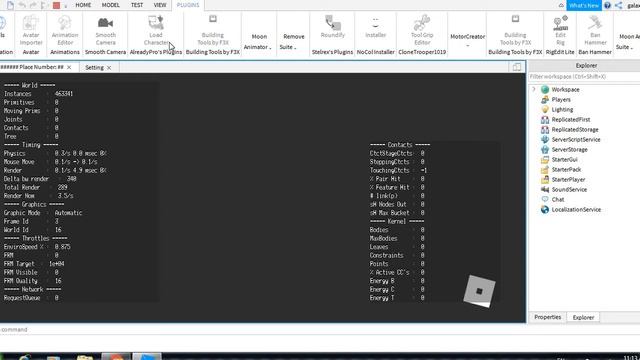
Task: Expand the Remove Suite dropdown
Action: (x=293, y=42)
